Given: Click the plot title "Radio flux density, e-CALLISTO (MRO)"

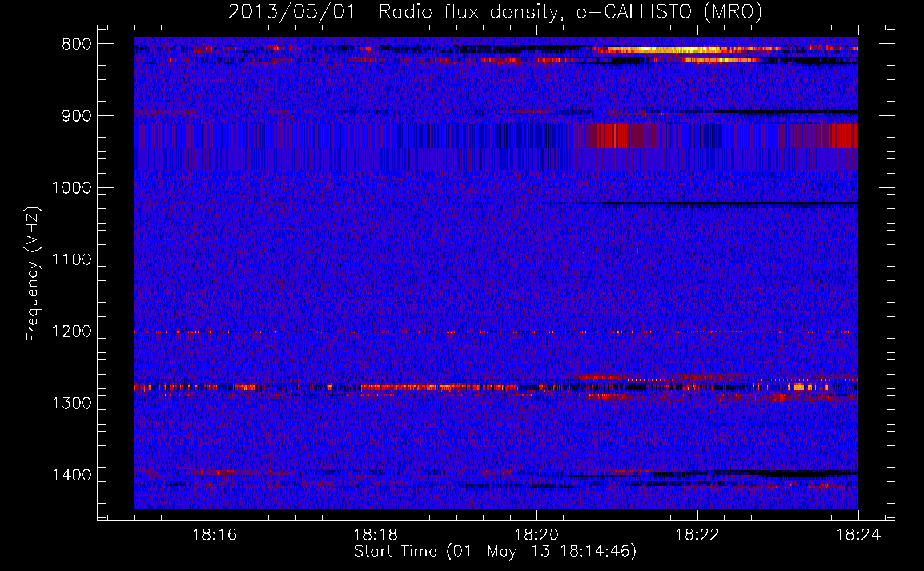Looking at the screenshot, I should 571,11.
